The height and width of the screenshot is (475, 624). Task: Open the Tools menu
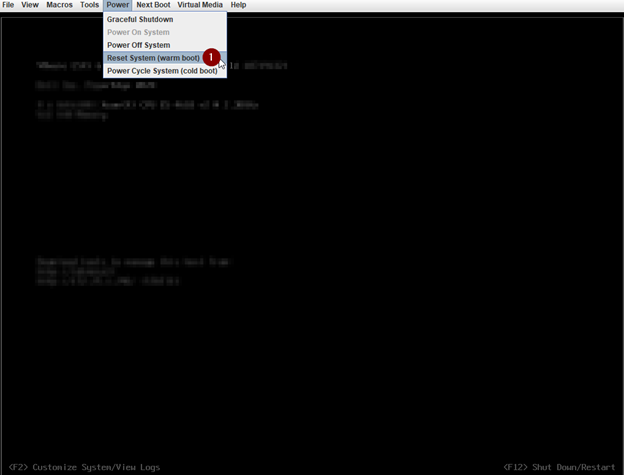89,5
